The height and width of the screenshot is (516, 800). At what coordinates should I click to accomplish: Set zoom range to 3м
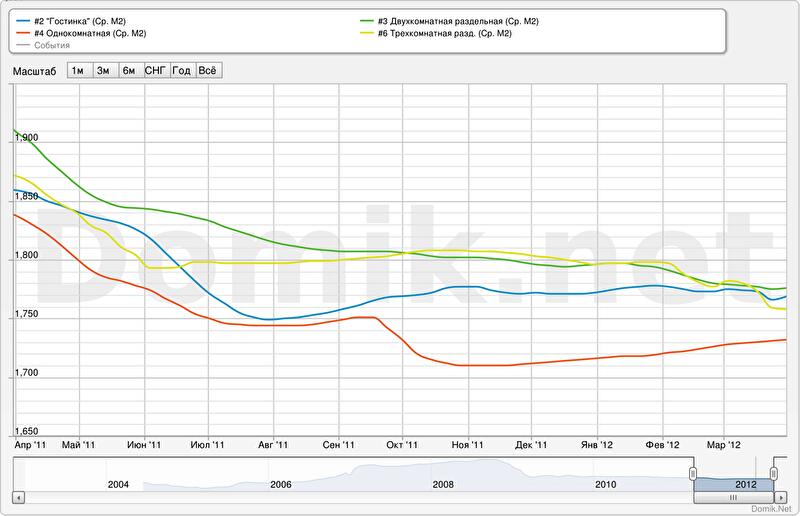103,70
